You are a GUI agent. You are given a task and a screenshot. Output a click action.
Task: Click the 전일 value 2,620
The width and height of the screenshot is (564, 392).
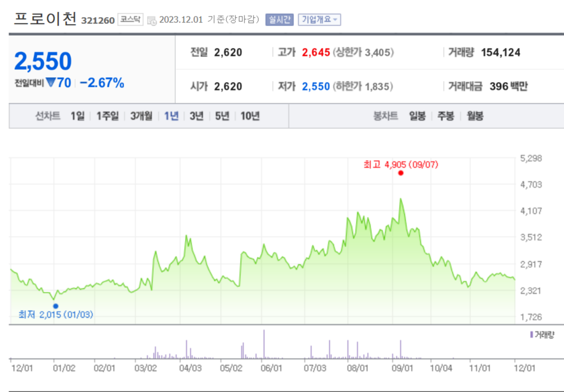(228, 53)
